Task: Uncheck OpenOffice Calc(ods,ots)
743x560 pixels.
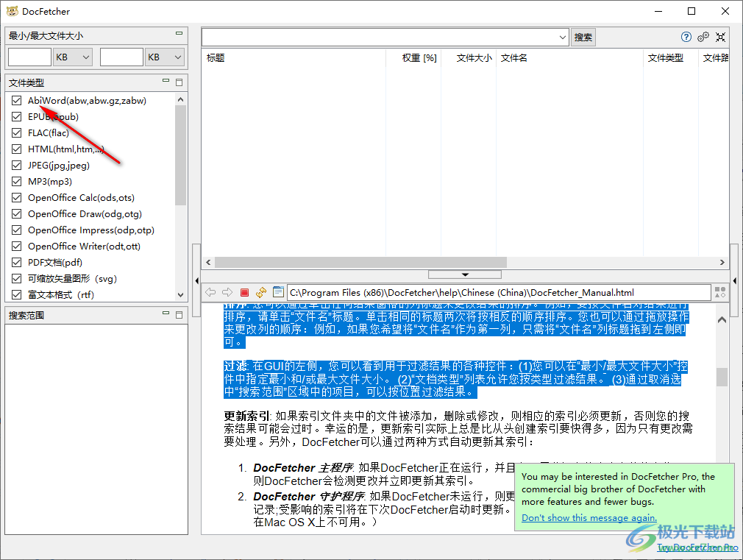Action: (17, 198)
